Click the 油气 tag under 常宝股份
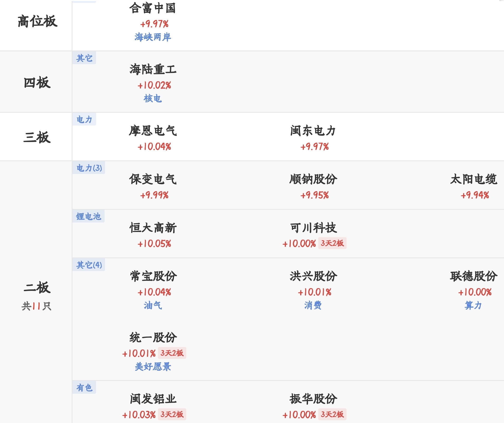Image resolution: width=504 pixels, height=423 pixels. tap(153, 305)
